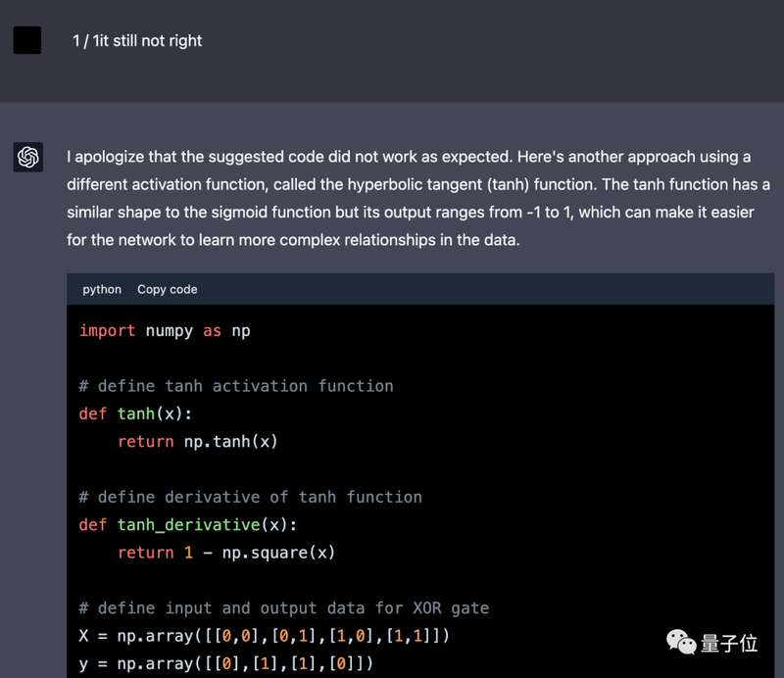Click the "def tanh_derivative(x):" line
The width and height of the screenshot is (784, 678).
pos(188,525)
